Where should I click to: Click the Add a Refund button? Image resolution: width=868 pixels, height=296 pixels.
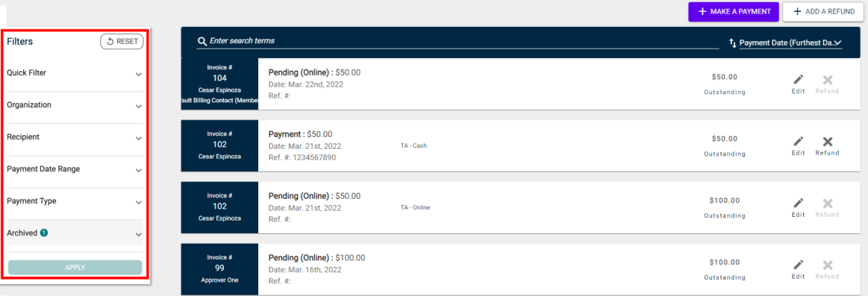(x=823, y=12)
